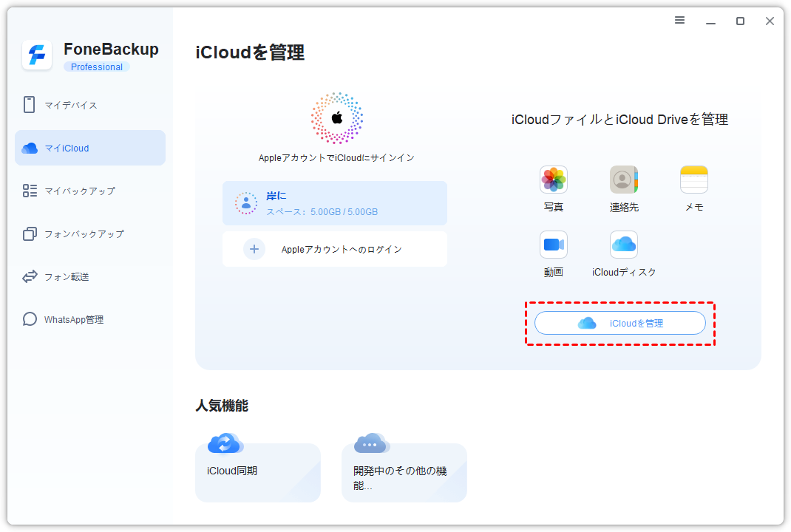Click the plus icon to add account
Viewport: 791px width, 532px height.
click(254, 249)
